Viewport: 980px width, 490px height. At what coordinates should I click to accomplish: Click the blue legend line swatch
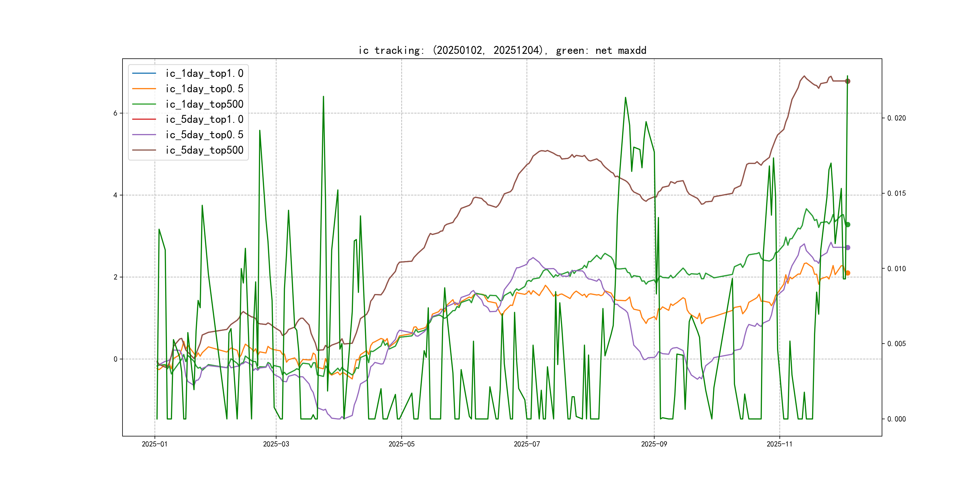[144, 73]
